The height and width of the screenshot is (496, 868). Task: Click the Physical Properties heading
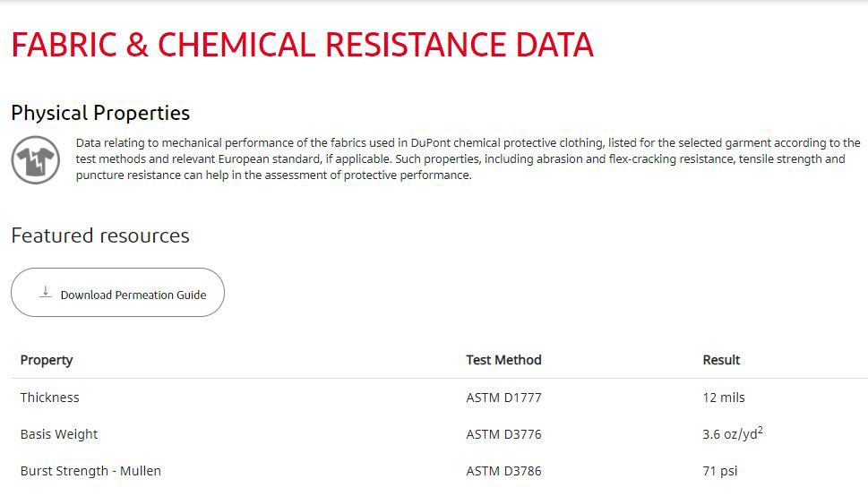[x=100, y=114]
